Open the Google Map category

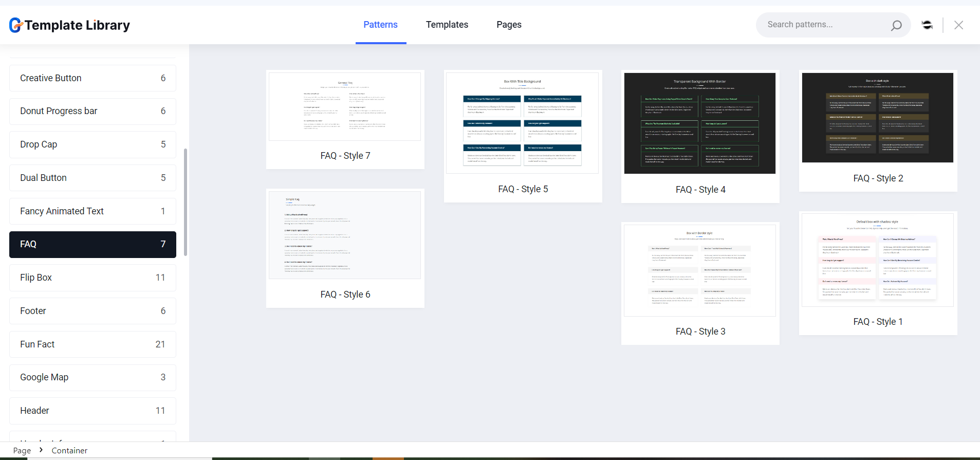click(x=93, y=377)
